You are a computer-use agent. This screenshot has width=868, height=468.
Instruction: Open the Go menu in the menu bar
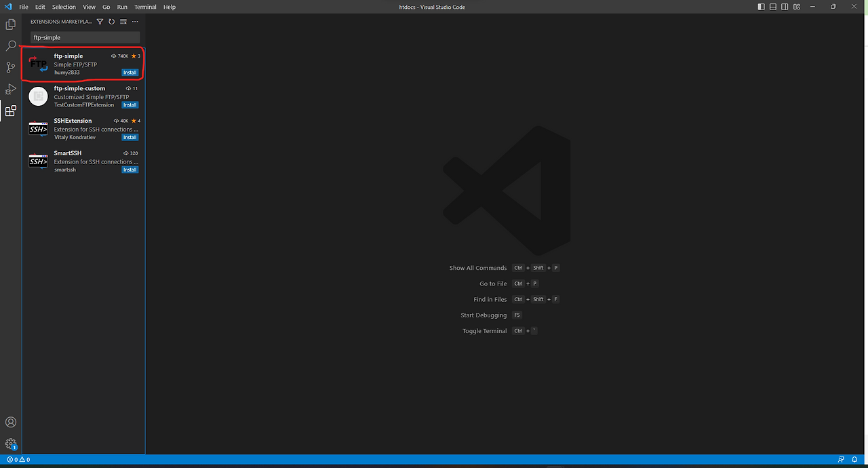tap(106, 7)
